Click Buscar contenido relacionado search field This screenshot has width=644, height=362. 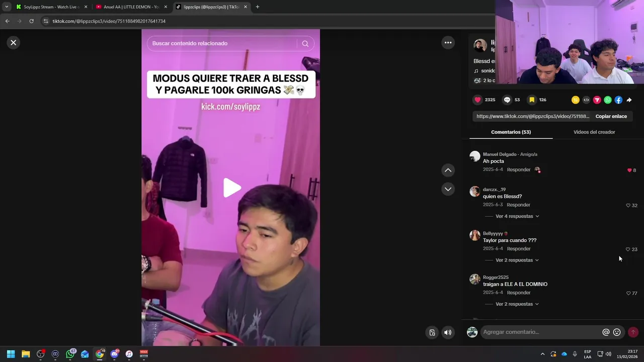coord(221,43)
